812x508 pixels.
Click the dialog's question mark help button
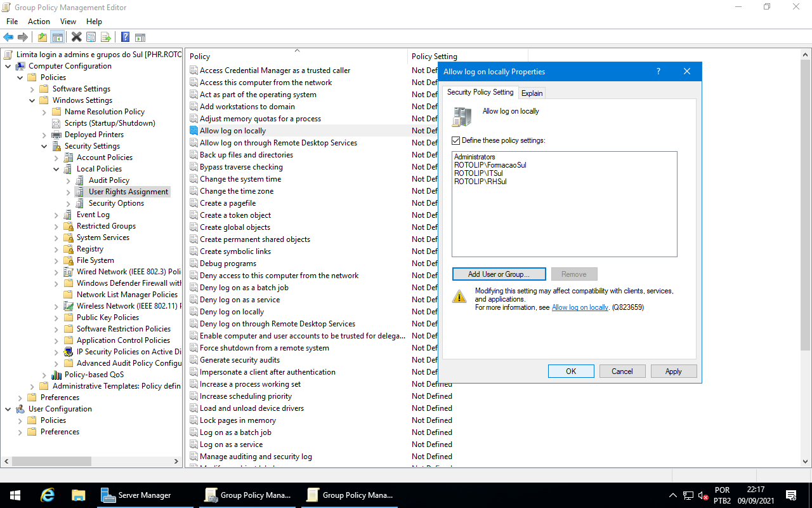pos(658,72)
